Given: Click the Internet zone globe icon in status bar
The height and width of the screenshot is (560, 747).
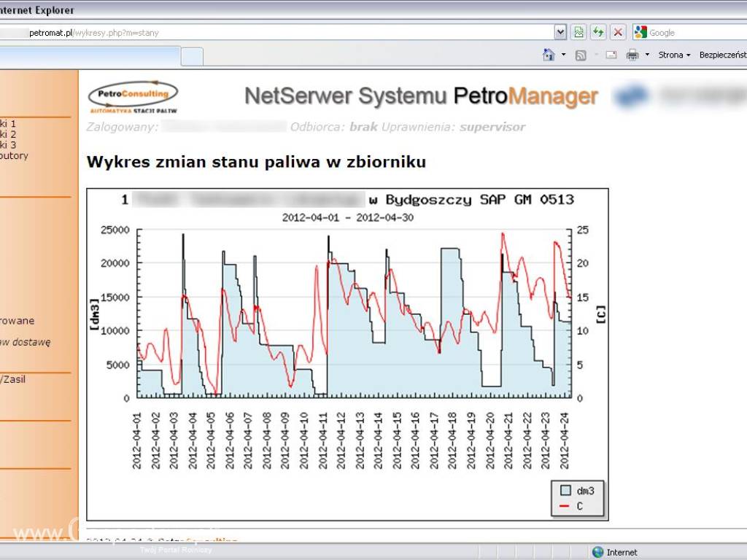Looking at the screenshot, I should 597,553.
